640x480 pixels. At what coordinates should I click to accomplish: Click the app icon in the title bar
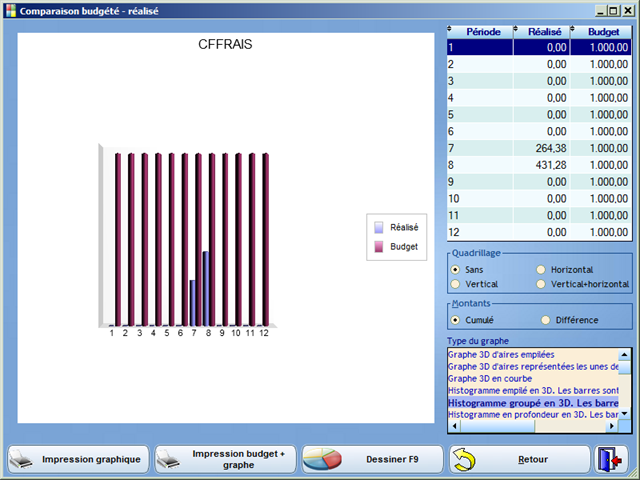[x=11, y=11]
